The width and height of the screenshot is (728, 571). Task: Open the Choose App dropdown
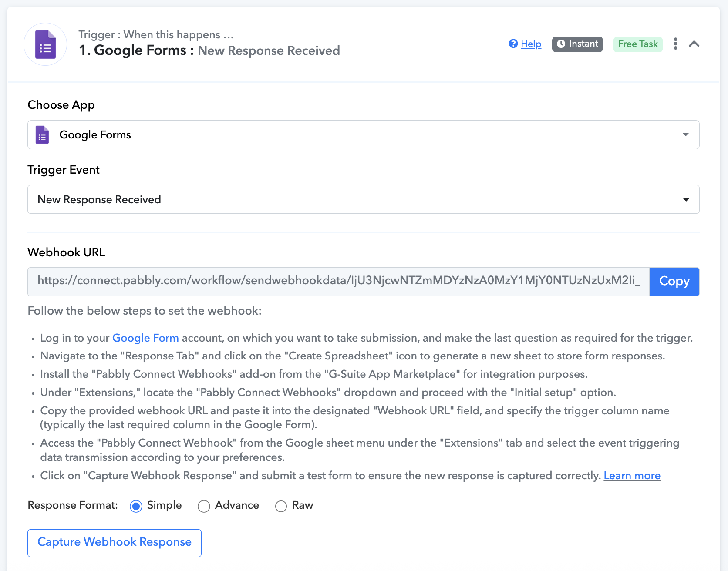363,135
